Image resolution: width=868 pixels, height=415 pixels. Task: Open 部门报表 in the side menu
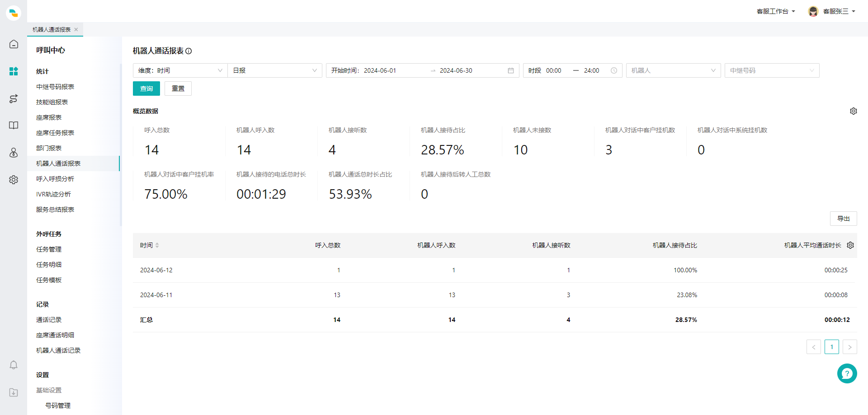tap(49, 148)
